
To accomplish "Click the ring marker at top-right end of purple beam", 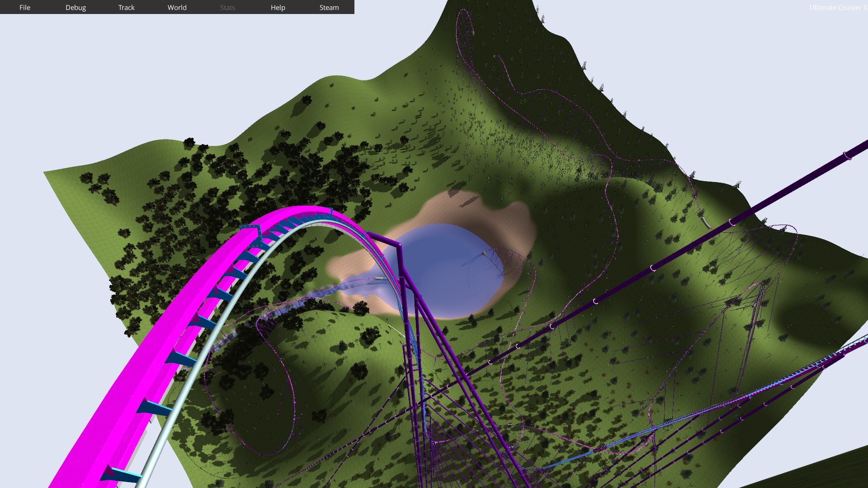I will tap(847, 155).
